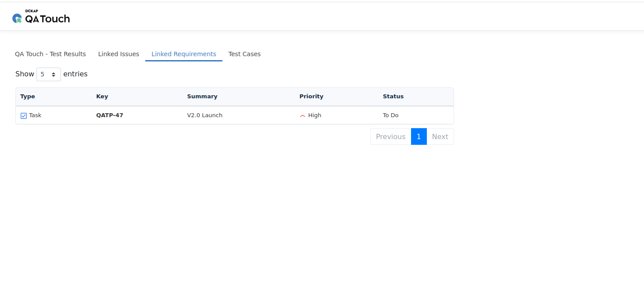644x305 pixels.
Task: Click the Task type checkmark icon
Action: coord(24,116)
